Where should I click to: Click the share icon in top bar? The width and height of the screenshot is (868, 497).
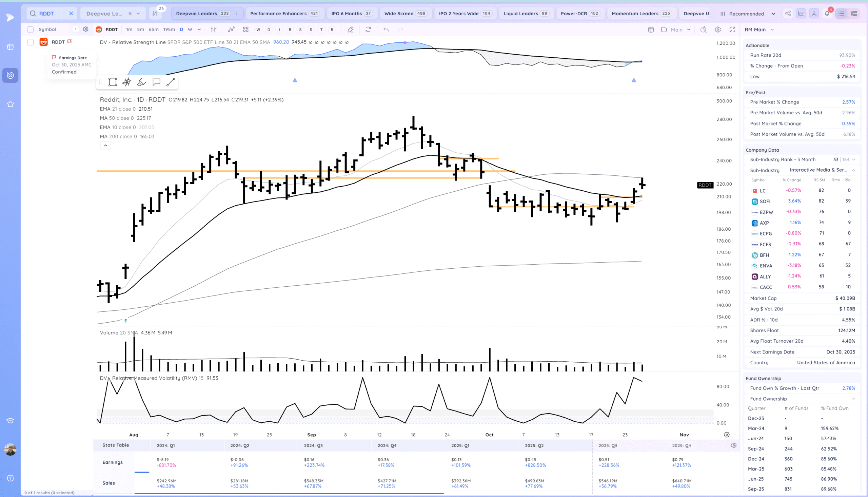788,14
